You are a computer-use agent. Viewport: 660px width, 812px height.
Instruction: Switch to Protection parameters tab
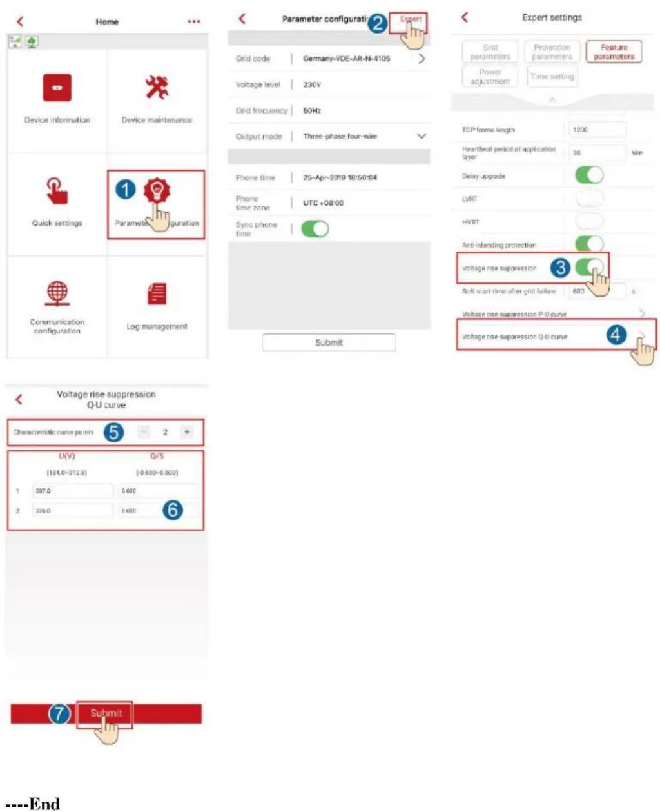point(552,52)
